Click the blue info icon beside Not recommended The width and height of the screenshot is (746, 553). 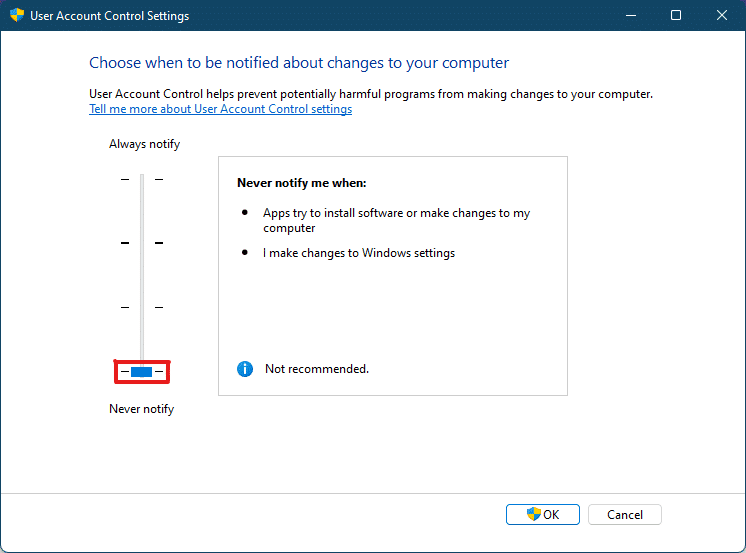tap(245, 369)
